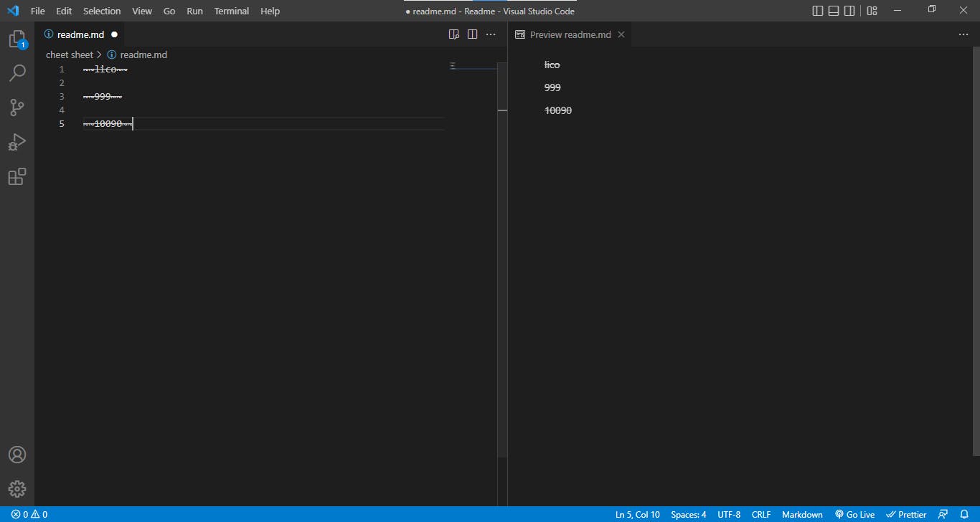Click Prettier status bar item
Image resolution: width=980 pixels, height=522 pixels.
coord(906,514)
